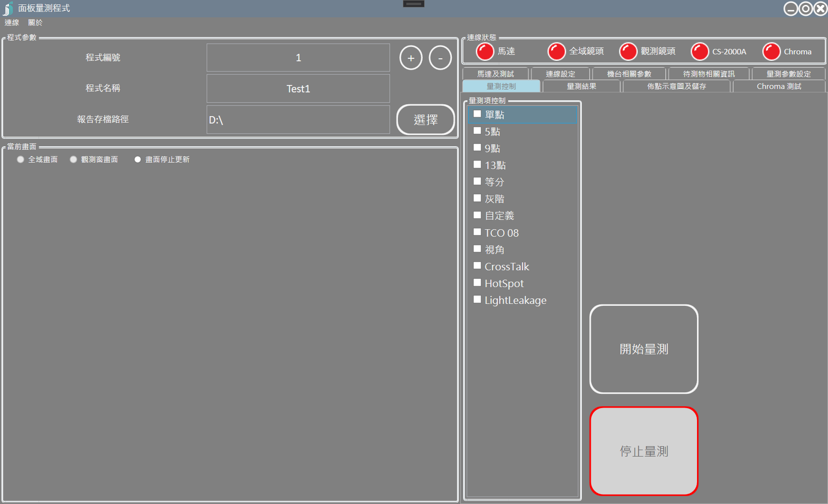Tick the 灰階 checkbox

point(478,198)
